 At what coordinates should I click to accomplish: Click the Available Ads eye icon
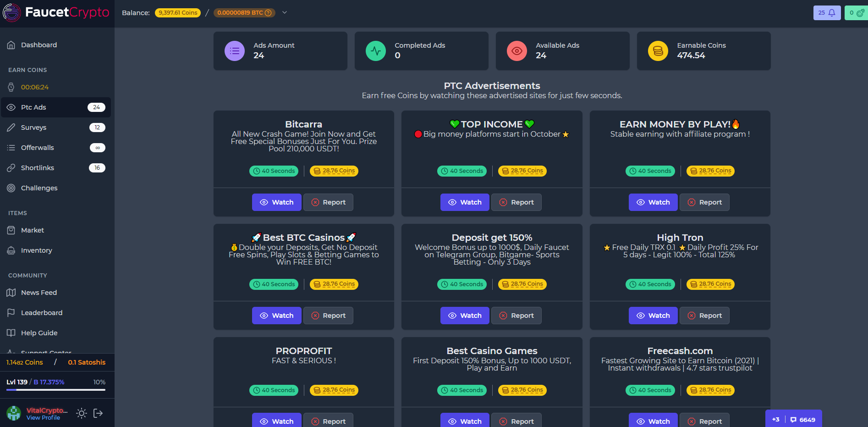point(517,51)
